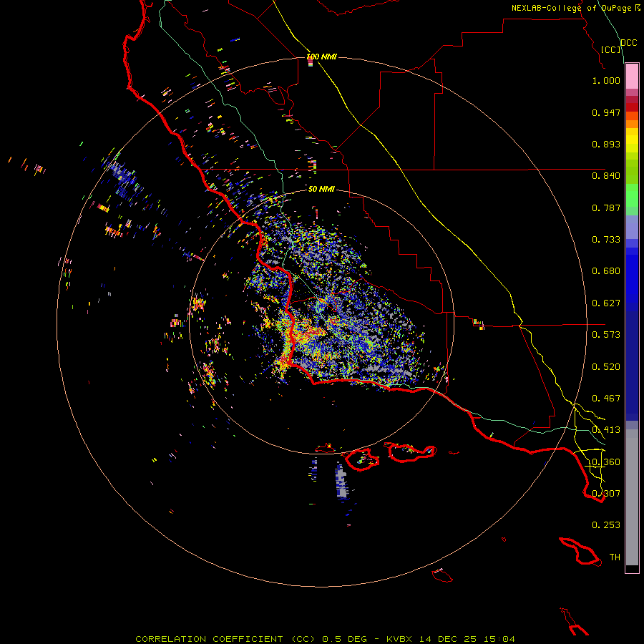Click the CORRELATION COEFFICIENT caption text
The image size is (644, 644).
(x=209, y=639)
